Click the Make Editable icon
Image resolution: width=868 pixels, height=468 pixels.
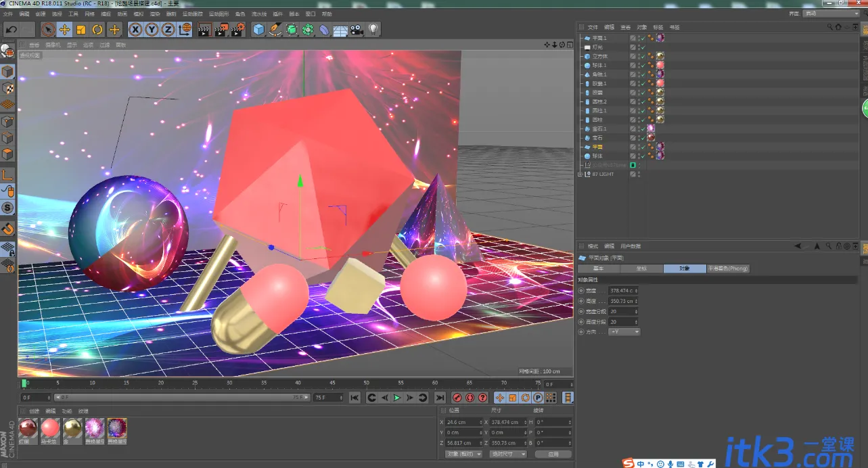click(x=7, y=51)
